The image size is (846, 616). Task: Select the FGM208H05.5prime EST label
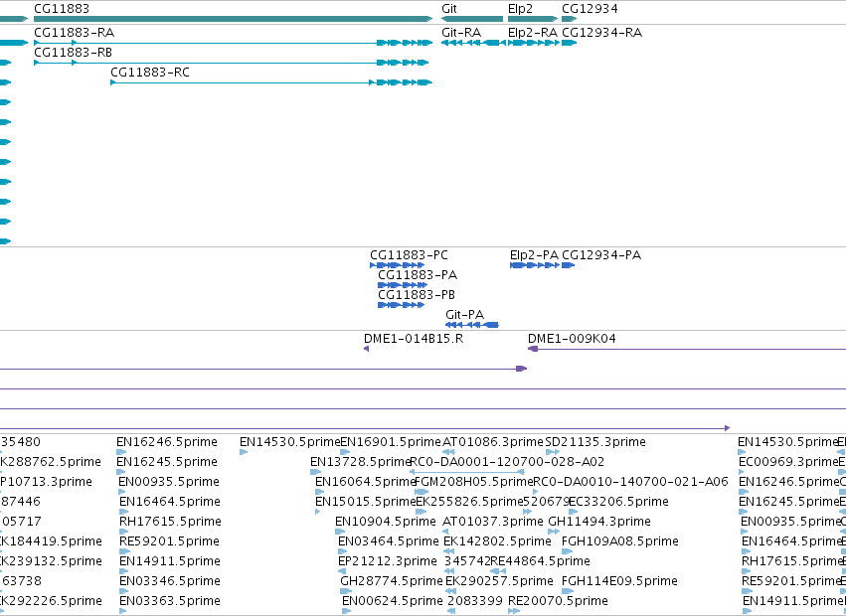(x=474, y=482)
